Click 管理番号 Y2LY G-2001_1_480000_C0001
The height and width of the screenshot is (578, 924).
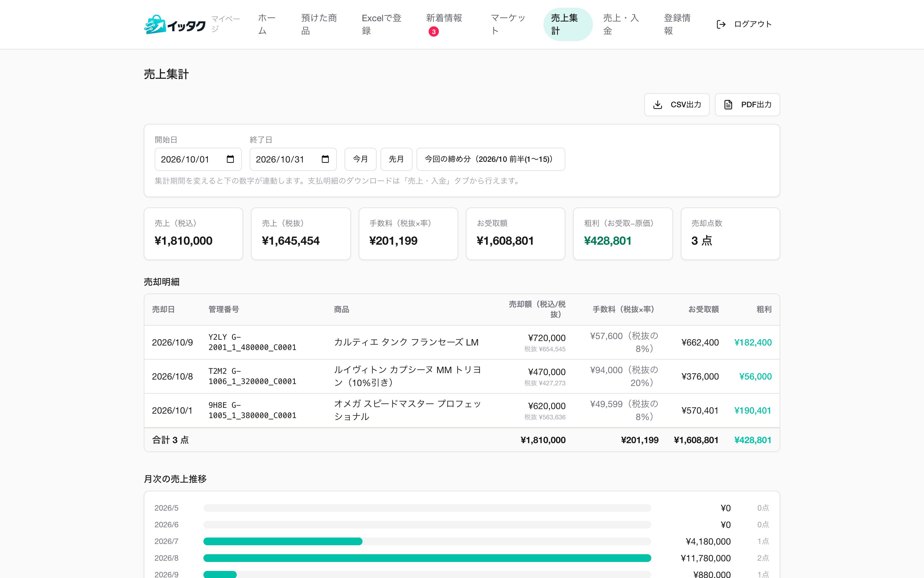[x=252, y=342]
